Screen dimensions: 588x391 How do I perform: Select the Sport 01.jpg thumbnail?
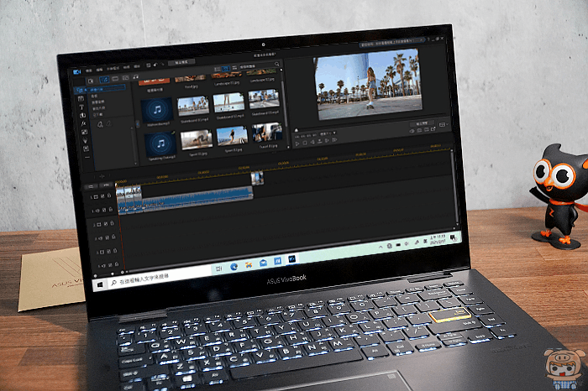(197, 139)
